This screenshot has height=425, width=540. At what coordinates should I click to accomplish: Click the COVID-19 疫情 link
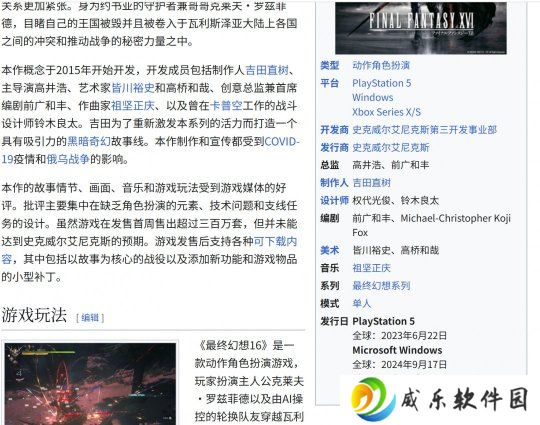click(150, 150)
